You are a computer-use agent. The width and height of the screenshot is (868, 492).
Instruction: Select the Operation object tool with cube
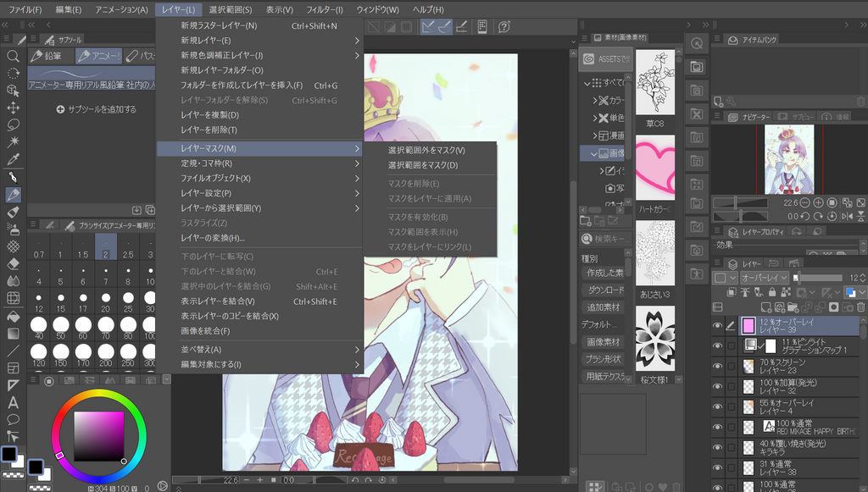pos(13,90)
